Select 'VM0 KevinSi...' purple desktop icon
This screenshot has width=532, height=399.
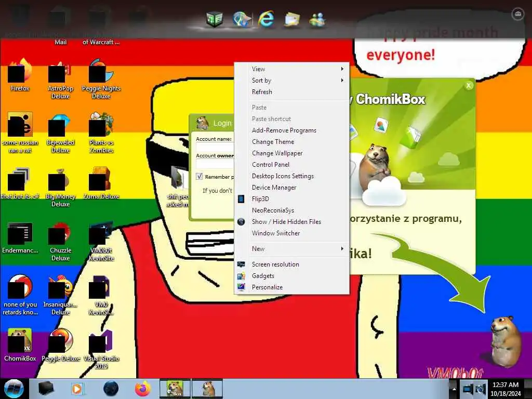(101, 296)
